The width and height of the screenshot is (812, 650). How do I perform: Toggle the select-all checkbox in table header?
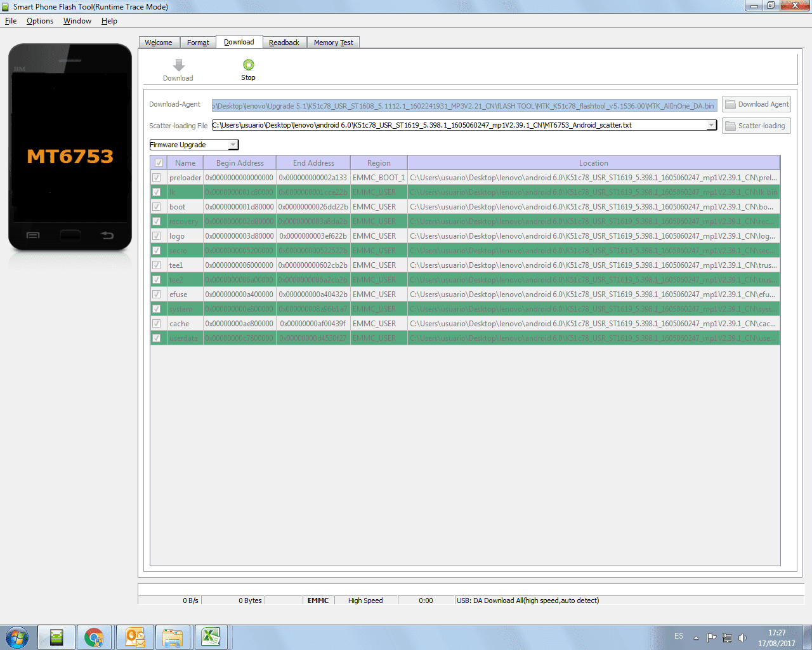[159, 163]
